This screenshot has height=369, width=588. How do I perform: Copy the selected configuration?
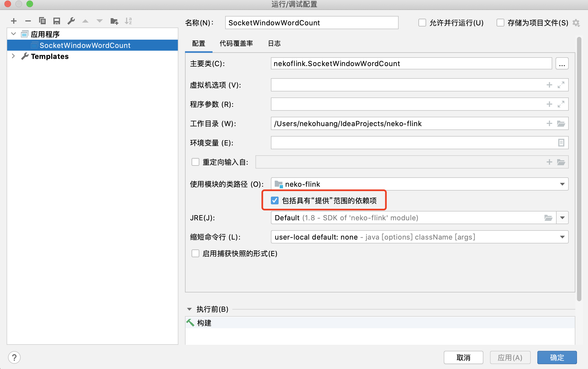point(42,21)
